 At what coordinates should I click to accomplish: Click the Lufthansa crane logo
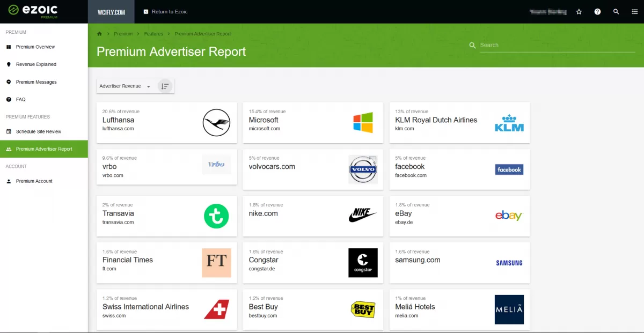[216, 123]
